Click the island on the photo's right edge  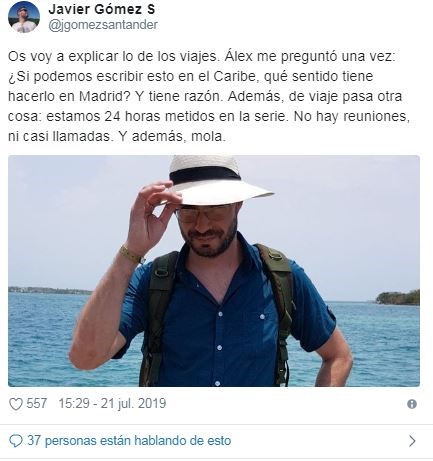[x=398, y=297]
